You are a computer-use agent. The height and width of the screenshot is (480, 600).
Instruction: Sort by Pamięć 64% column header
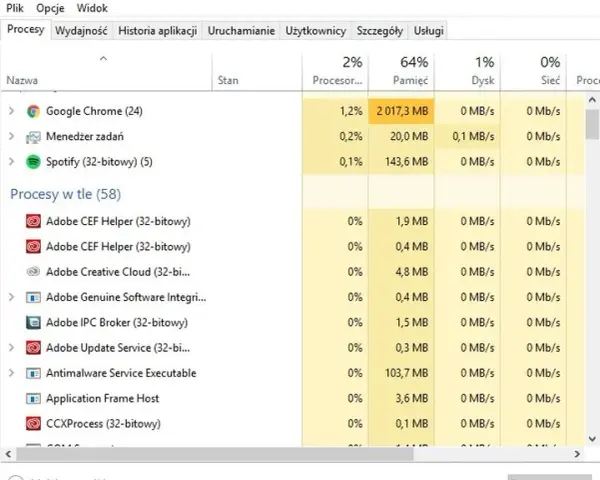(401, 71)
